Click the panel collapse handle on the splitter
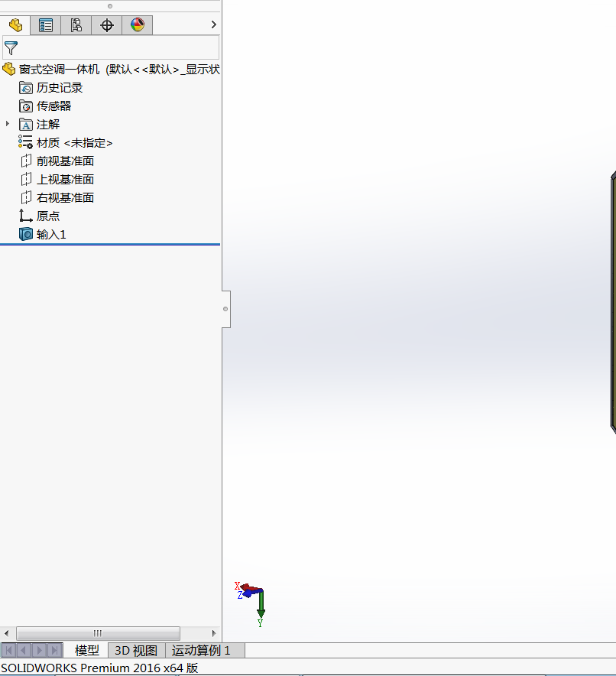 pyautogui.click(x=225, y=309)
